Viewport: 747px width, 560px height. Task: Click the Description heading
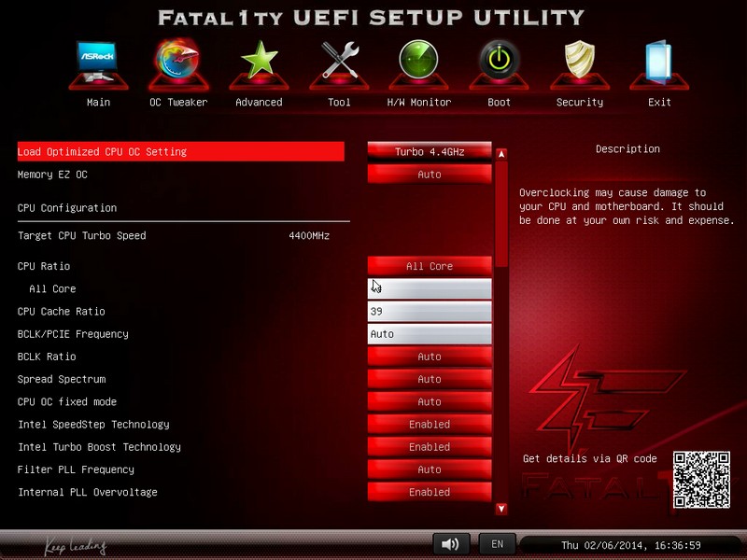coord(627,149)
